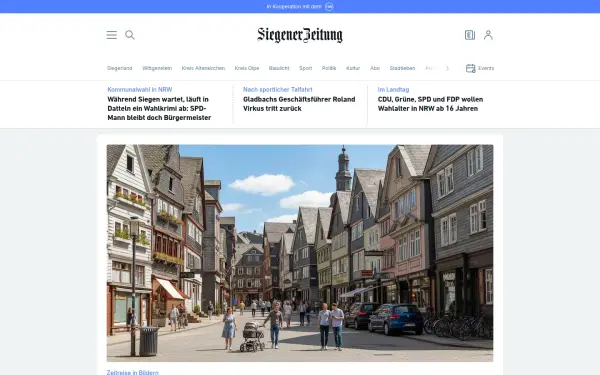
Task: Open the Kommunalwahl in NRW topic label
Action: 140,90
